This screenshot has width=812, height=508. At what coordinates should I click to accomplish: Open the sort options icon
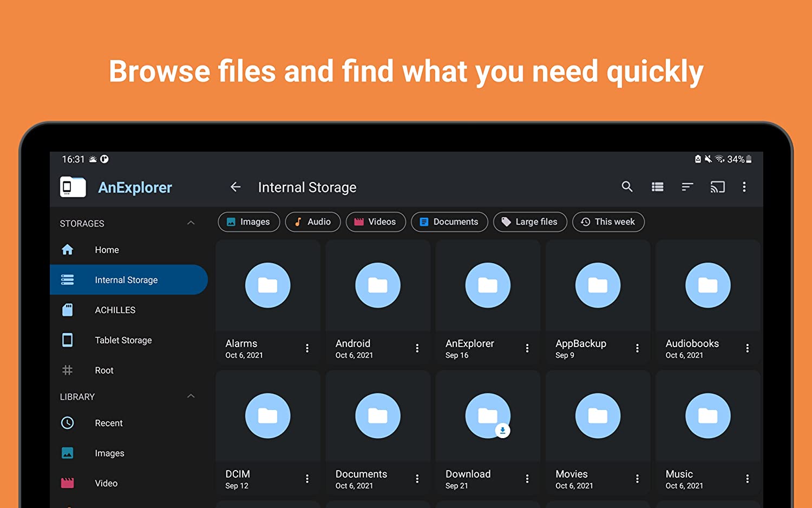687,186
